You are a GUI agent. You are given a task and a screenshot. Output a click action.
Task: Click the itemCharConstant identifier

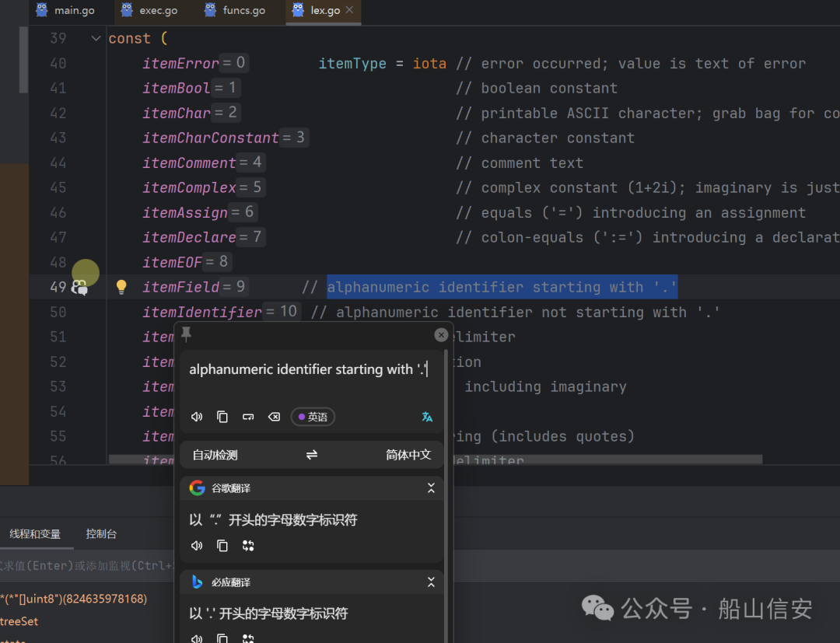211,138
